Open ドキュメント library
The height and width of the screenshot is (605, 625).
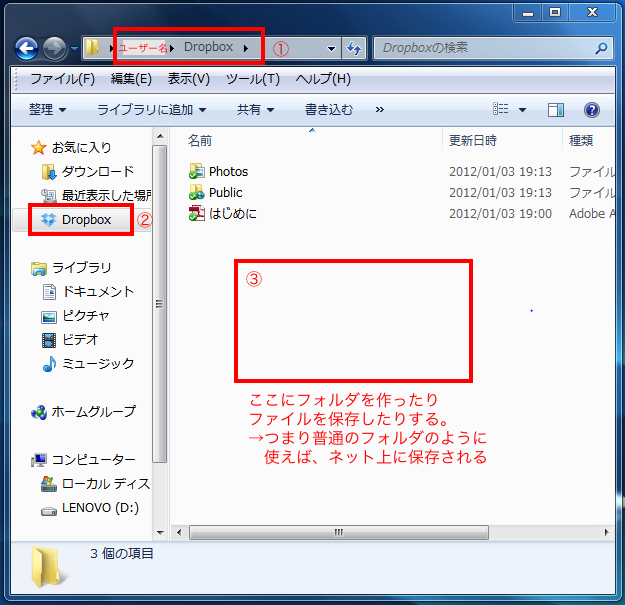98,292
